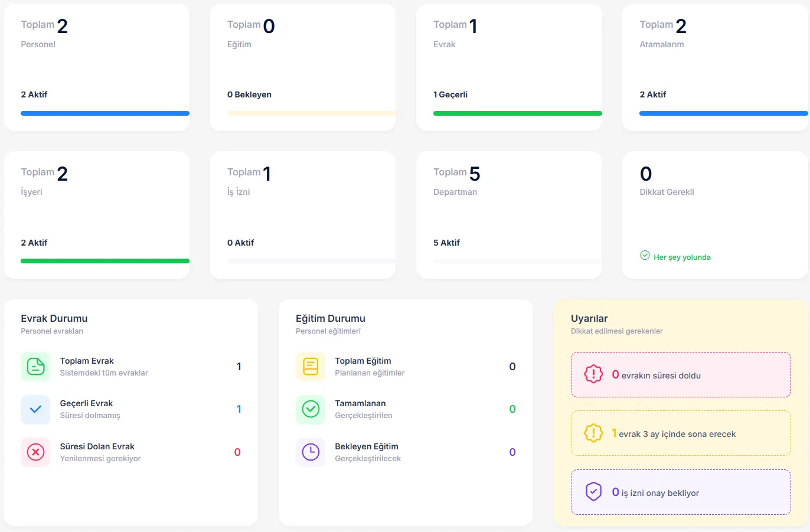
Task: Click the purple clock Bekleyen Eğitim icon
Action: (x=311, y=452)
